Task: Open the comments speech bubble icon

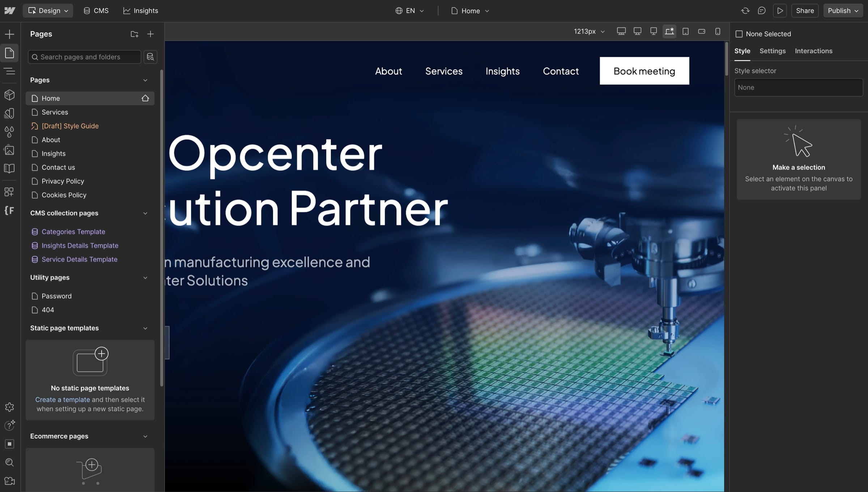Action: click(x=762, y=11)
